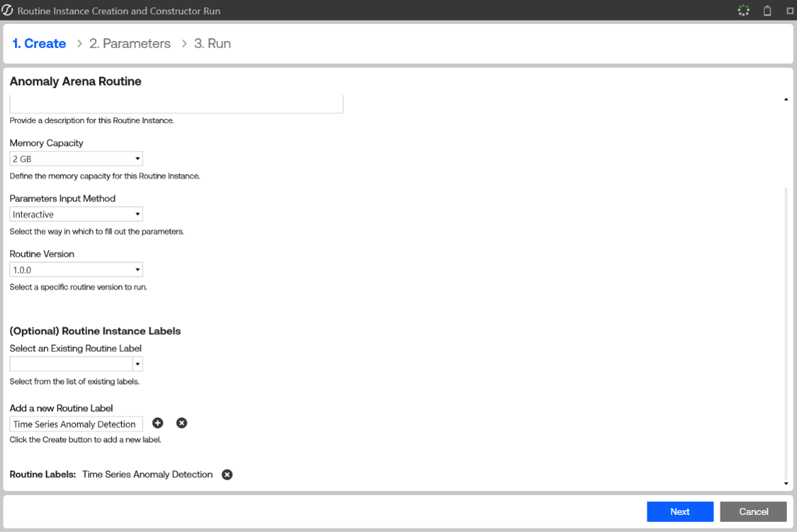Click the loading spinner icon in title bar
Viewport: 797px width, 532px height.
coord(744,11)
